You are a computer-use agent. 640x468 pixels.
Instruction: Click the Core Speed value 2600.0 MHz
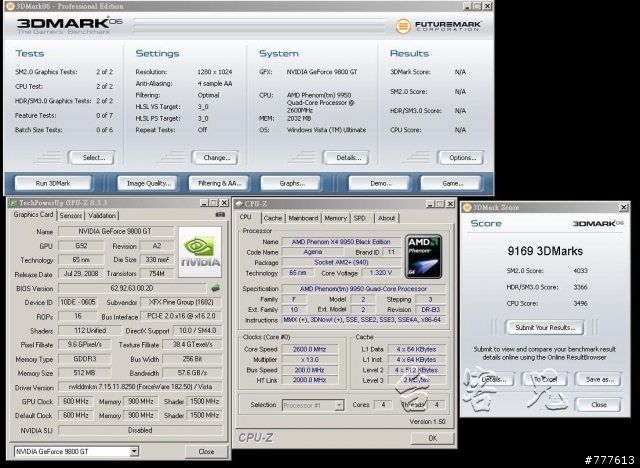(309, 349)
